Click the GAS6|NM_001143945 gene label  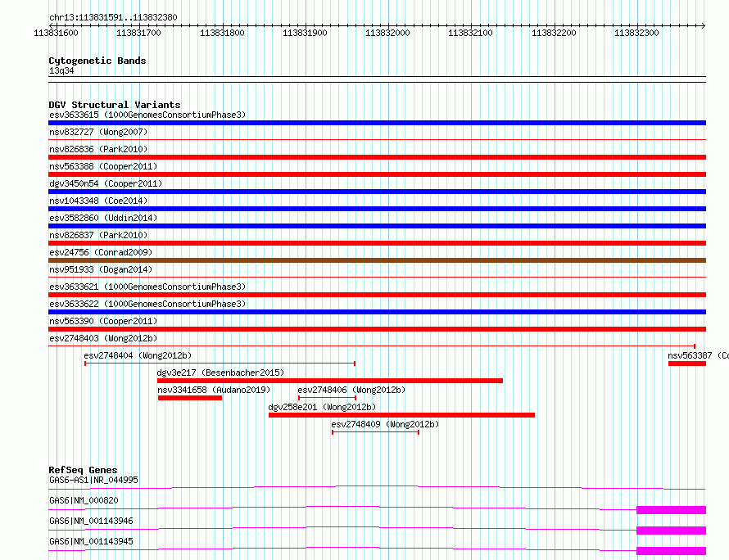[91, 541]
